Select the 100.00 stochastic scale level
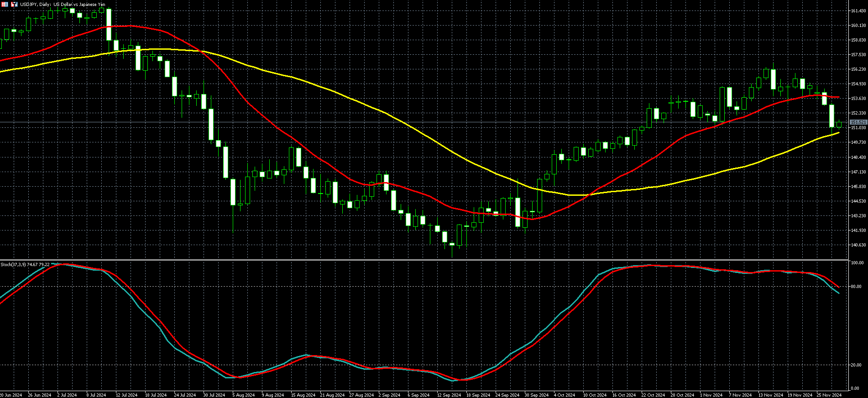 pyautogui.click(x=857, y=263)
